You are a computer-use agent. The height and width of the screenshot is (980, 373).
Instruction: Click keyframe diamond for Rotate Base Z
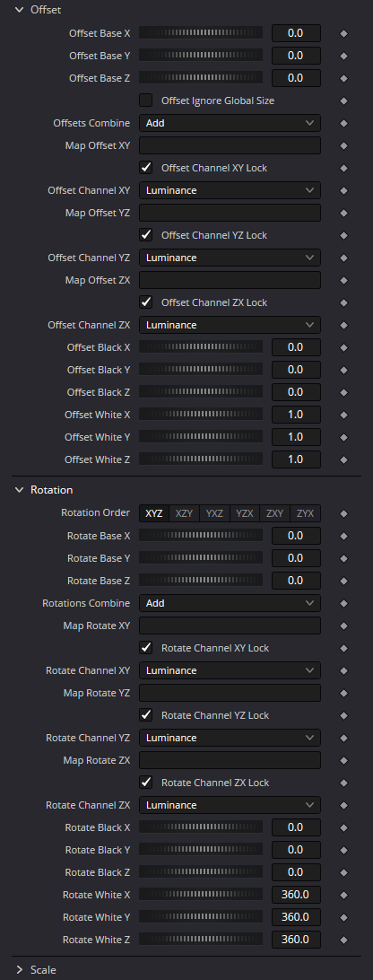(x=343, y=581)
